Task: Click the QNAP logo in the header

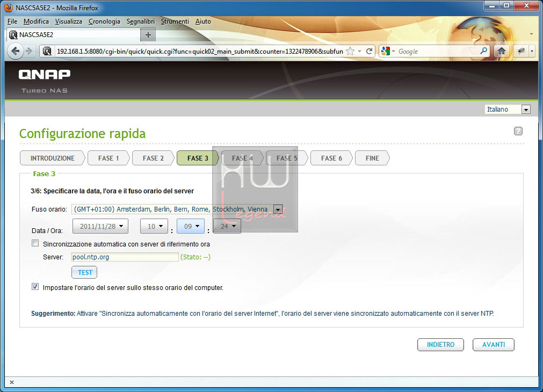Action: [45, 74]
